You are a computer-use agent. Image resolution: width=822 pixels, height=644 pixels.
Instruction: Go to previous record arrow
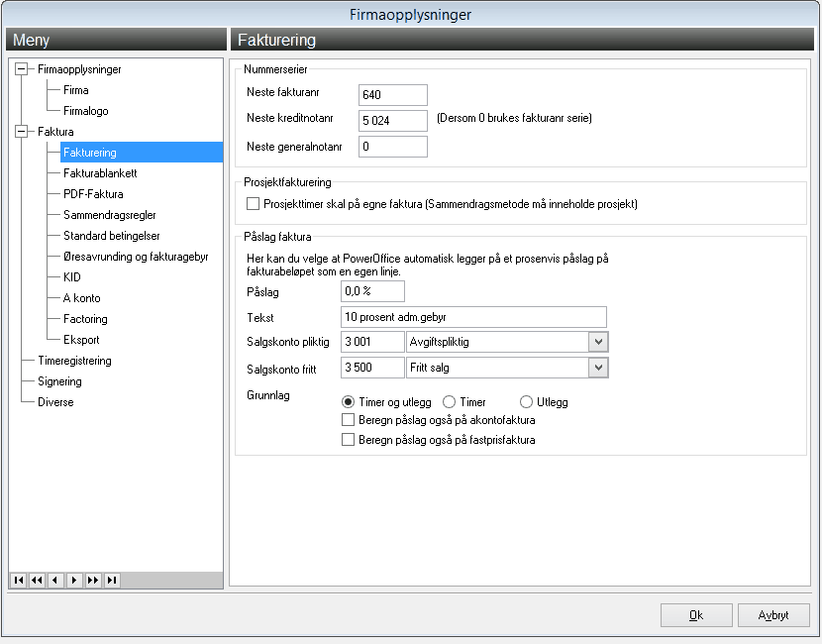tap(55, 580)
